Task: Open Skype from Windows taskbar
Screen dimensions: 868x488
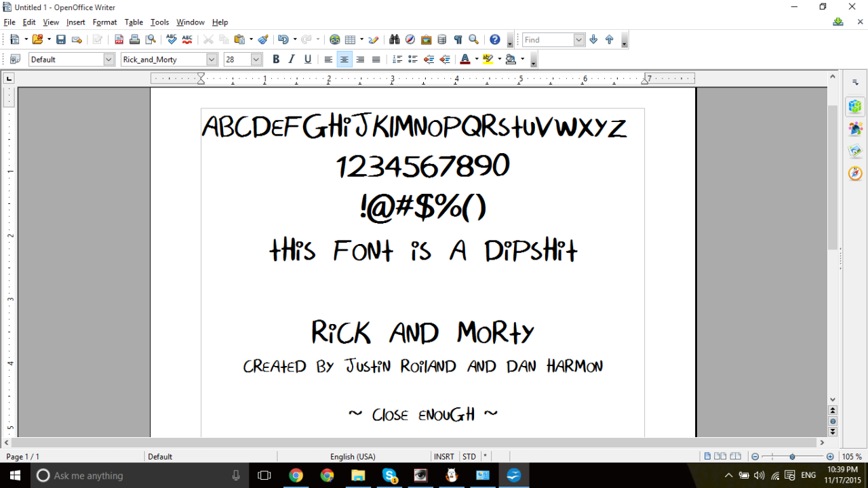Action: (389, 476)
